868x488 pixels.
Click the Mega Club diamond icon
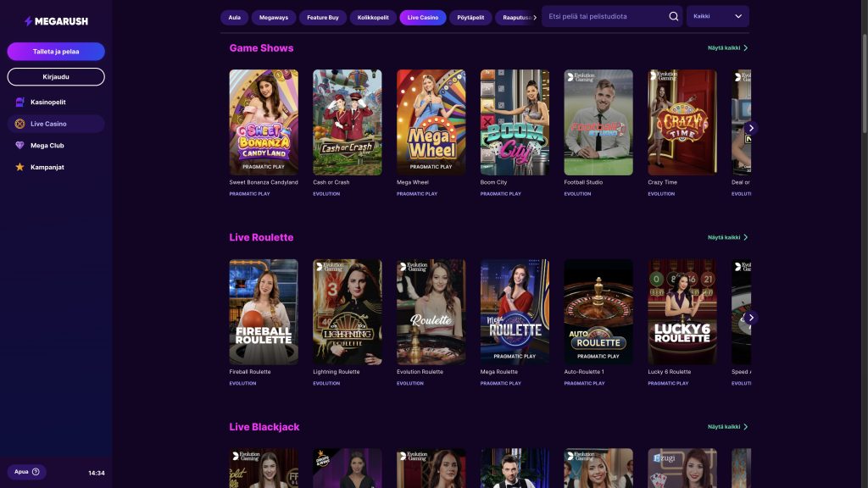click(20, 146)
